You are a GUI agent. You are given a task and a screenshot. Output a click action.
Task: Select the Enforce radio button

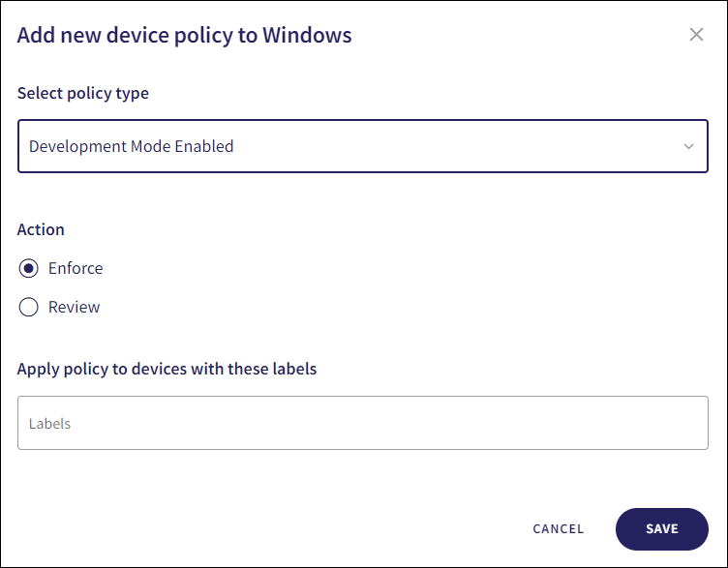[29, 268]
